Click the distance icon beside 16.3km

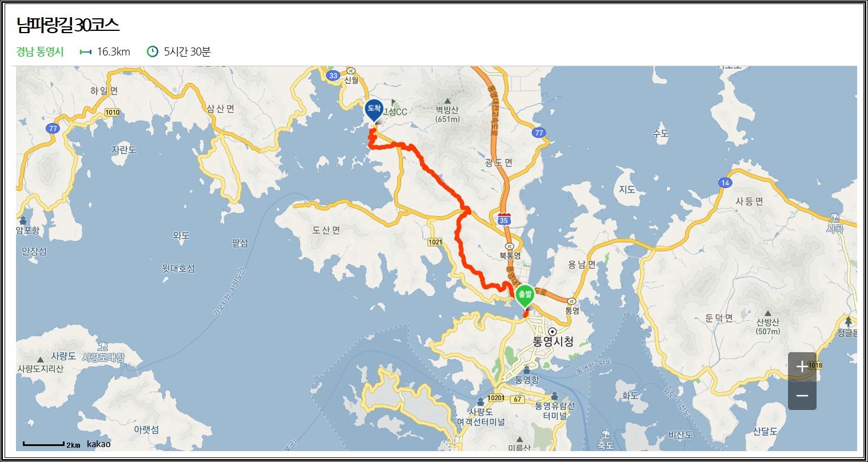tap(86, 51)
